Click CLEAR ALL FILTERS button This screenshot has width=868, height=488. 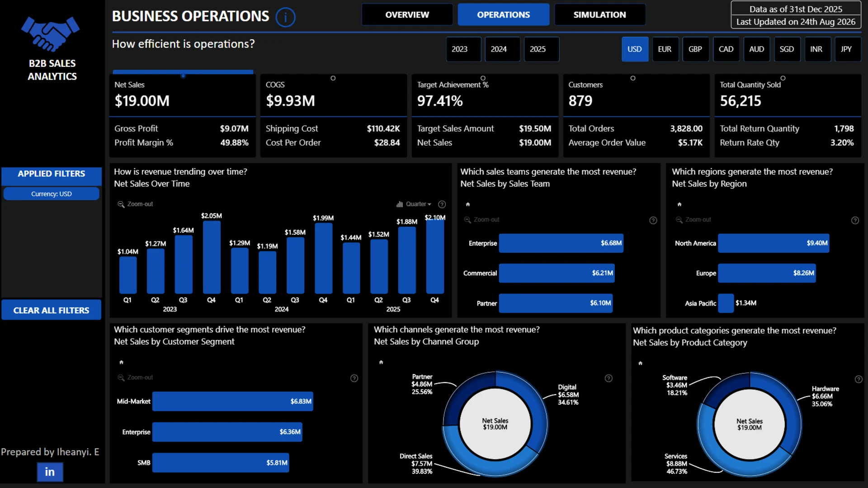[51, 310]
